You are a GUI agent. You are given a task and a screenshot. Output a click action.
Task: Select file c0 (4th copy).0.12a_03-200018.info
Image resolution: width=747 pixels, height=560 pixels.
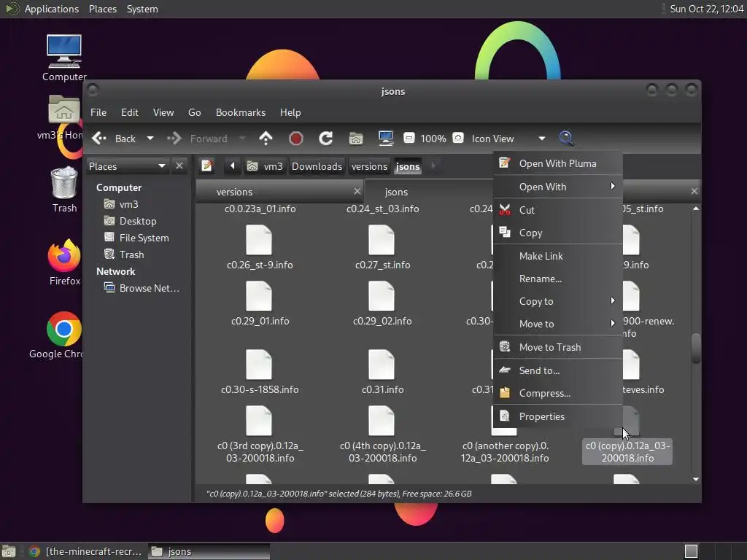coord(382,435)
